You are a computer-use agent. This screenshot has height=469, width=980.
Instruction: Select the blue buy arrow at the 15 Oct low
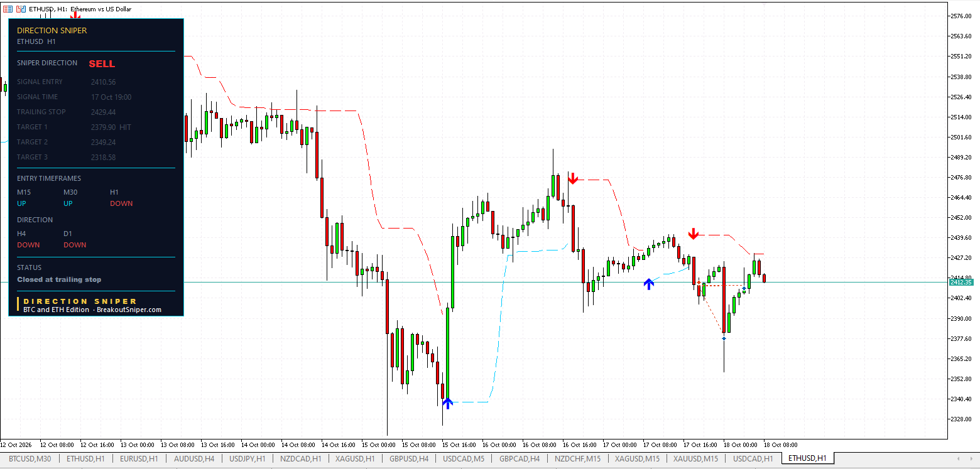(447, 403)
